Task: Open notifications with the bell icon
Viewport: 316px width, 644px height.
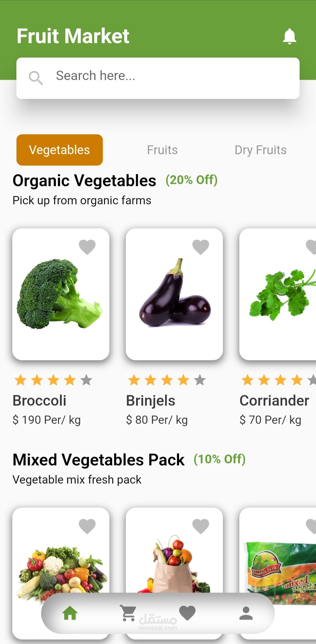Action: coord(289,36)
